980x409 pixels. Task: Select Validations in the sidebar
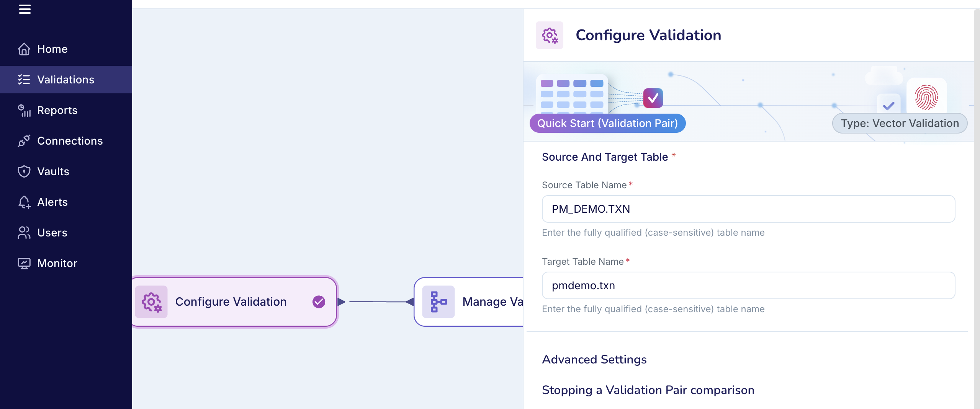pos(65,80)
